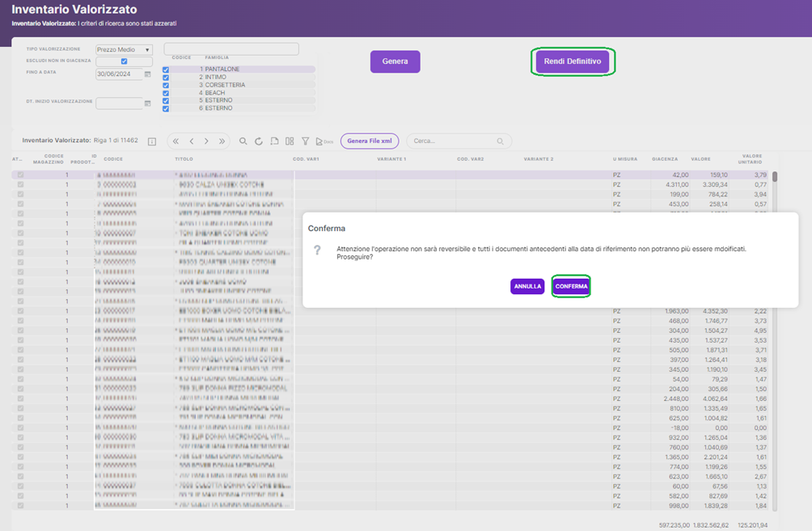
Task: Click the column layout icon
Action: click(290, 141)
